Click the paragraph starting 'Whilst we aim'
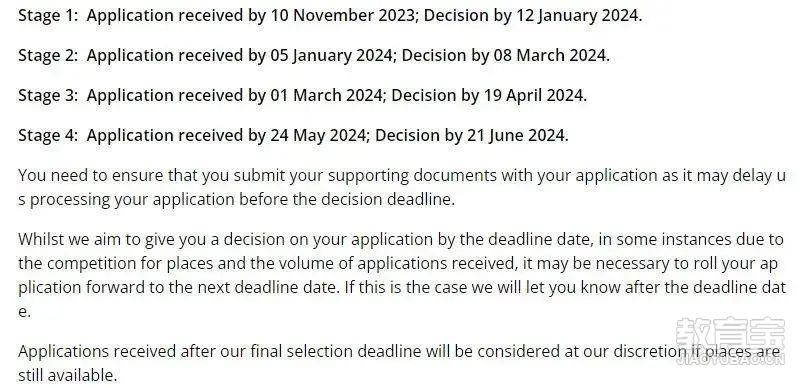Image resolution: width=806 pixels, height=388 pixels. point(402,275)
